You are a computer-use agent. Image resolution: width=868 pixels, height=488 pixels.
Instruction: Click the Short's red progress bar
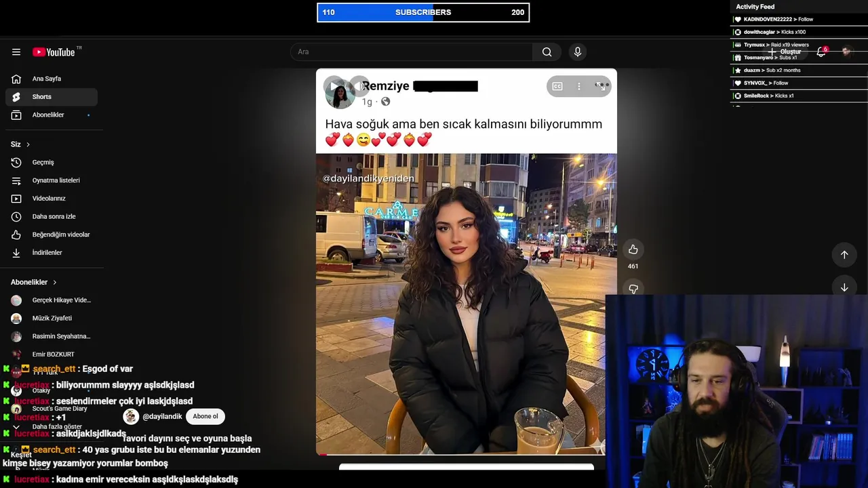(321, 454)
